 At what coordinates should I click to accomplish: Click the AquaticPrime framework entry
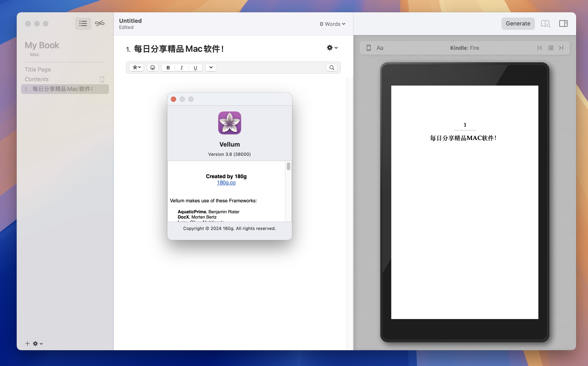point(209,212)
